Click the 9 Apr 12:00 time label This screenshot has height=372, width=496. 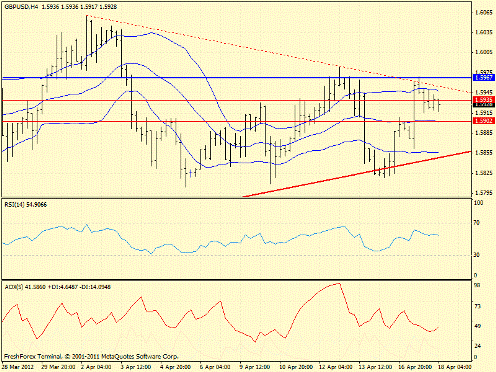255,367
